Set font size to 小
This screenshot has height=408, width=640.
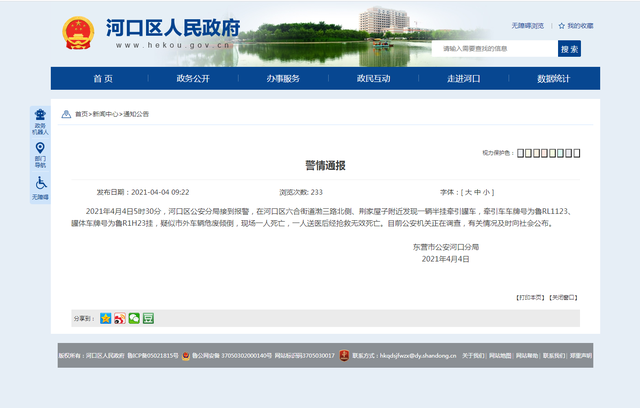coord(486,192)
